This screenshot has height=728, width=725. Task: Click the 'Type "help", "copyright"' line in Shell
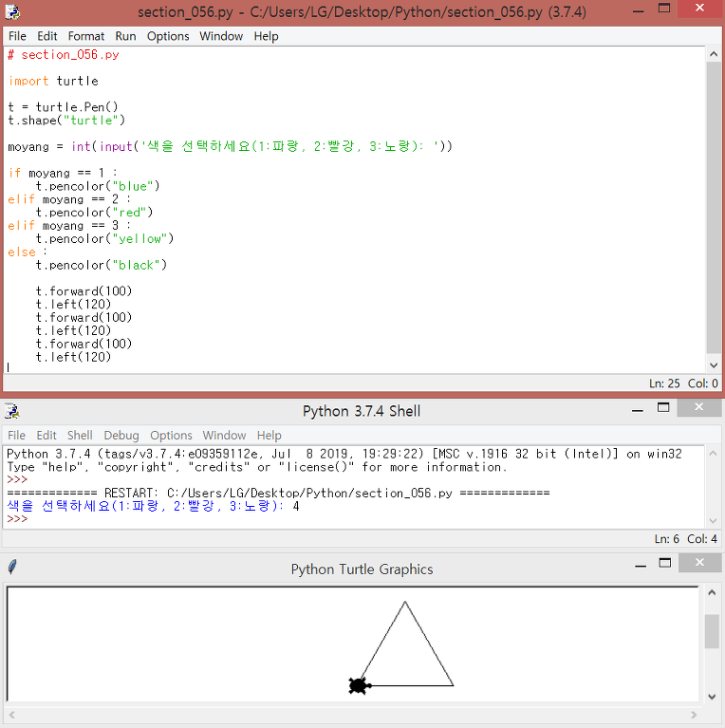pos(257,467)
